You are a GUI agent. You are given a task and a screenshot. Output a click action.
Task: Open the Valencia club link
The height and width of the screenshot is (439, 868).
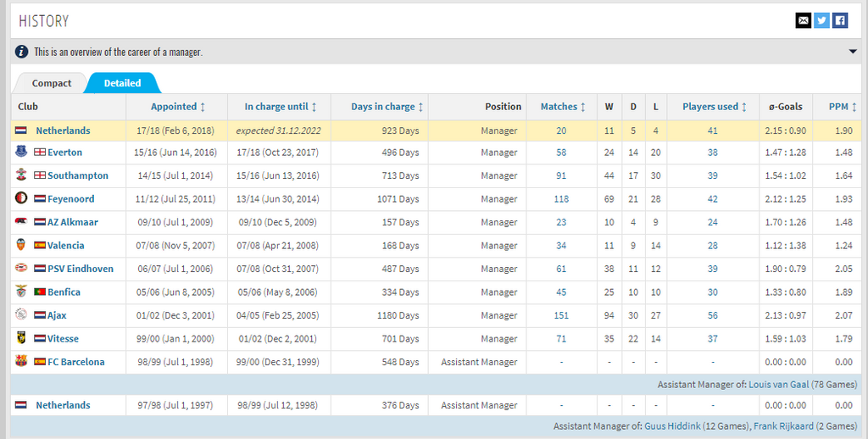66,245
